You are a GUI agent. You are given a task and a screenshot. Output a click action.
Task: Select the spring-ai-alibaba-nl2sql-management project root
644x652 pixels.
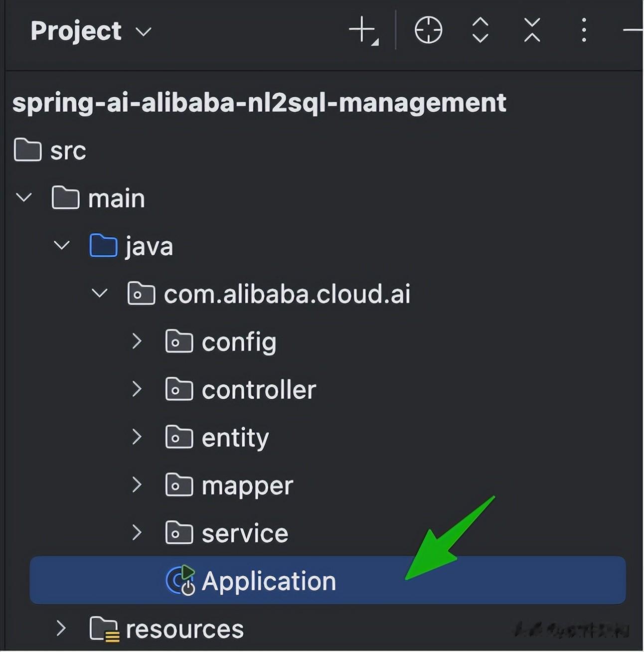point(259,103)
